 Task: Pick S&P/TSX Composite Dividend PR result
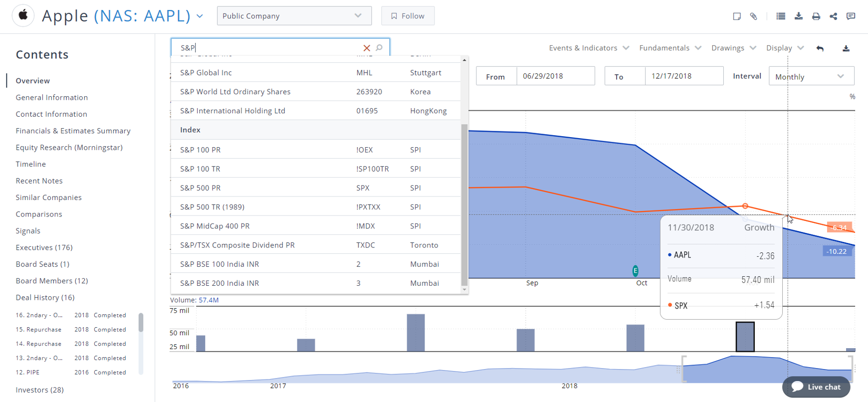(315, 245)
